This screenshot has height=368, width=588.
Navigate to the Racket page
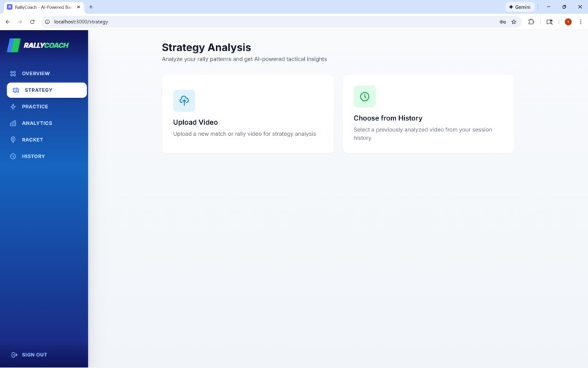47,139
